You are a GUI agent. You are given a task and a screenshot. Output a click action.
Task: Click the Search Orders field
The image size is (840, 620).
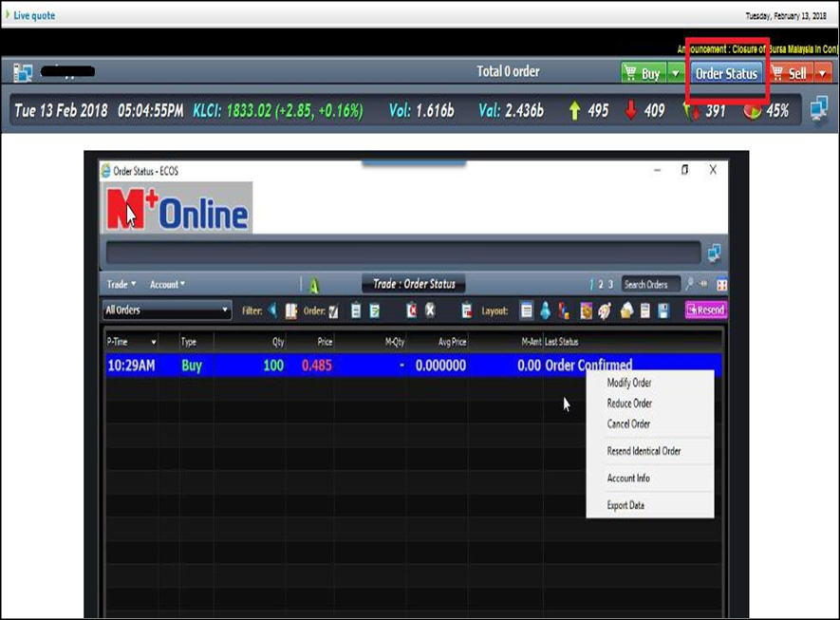tap(650, 284)
